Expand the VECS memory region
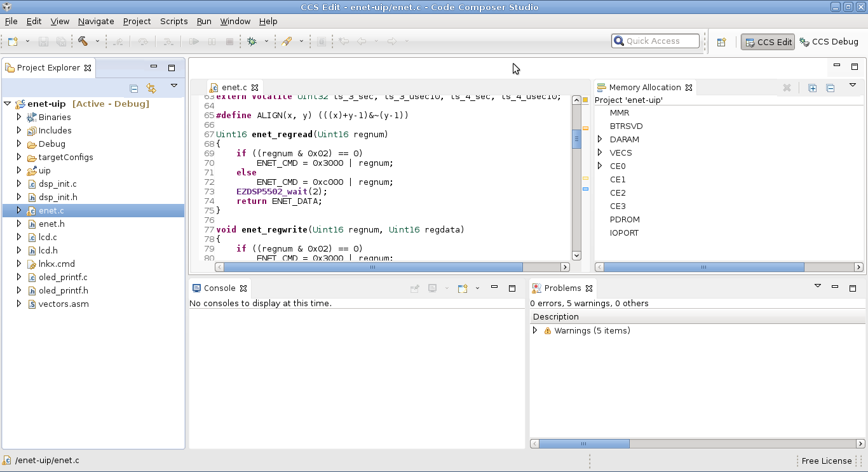 600,152
